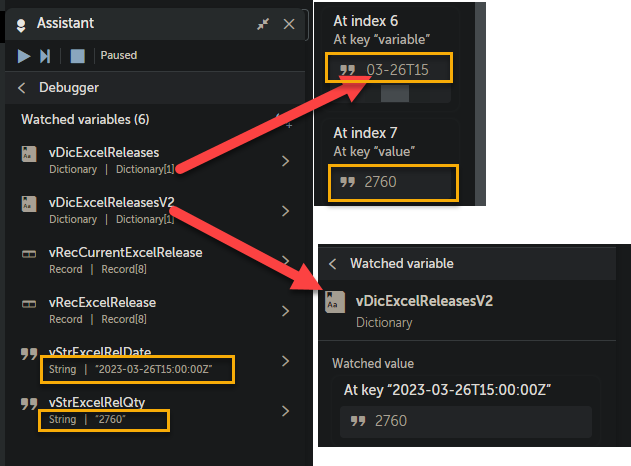Viewport: 631px width, 466px height.
Task: Click the vDicExcelReleasesV2 icon in detail panel
Action: 335,302
